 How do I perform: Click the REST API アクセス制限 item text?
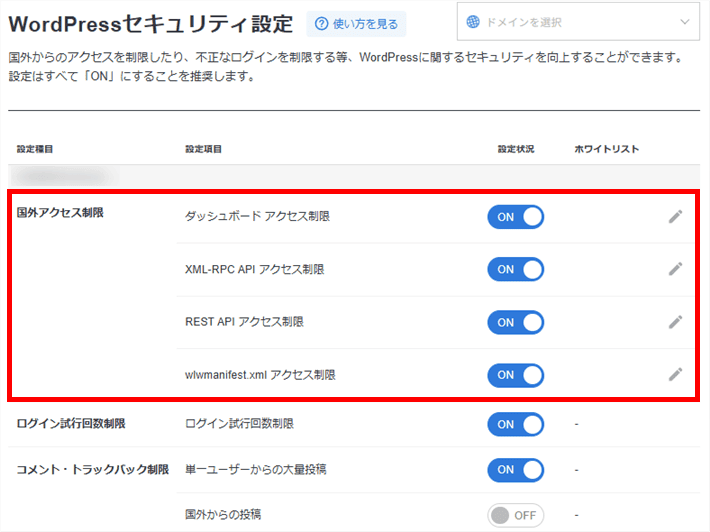pos(244,321)
